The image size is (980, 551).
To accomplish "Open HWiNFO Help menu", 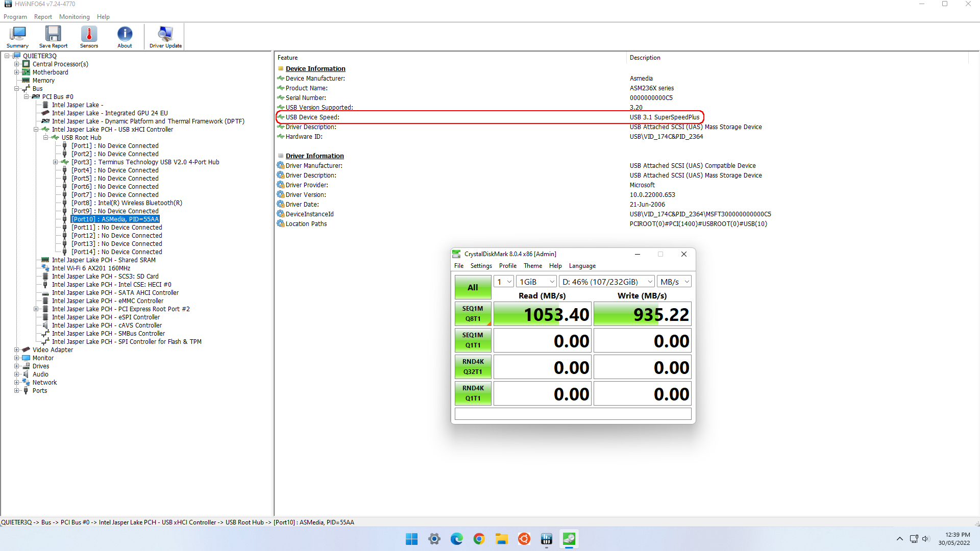I will 103,17.
